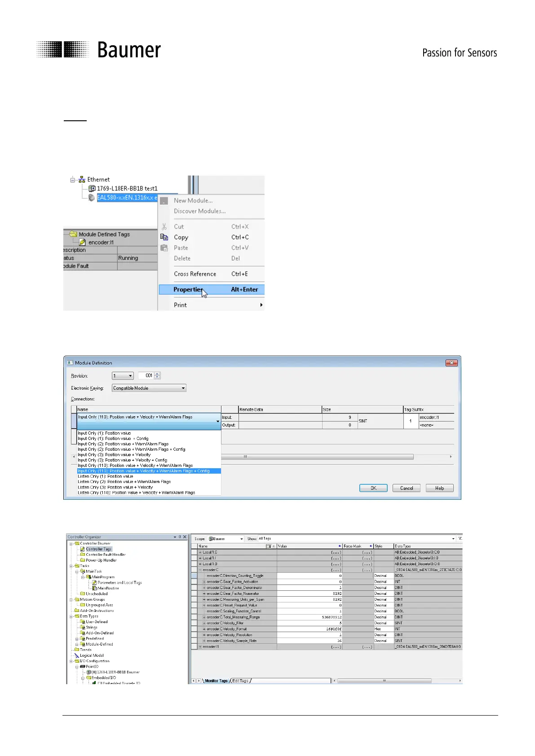Select 'Listen Only (110)' connection option
The width and height of the screenshot is (535, 756).
click(x=137, y=492)
